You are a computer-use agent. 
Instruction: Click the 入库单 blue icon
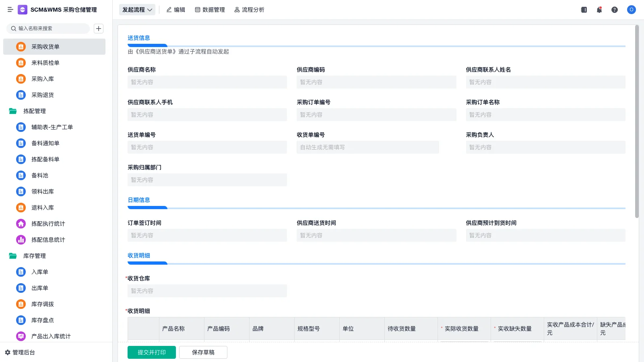point(21,272)
